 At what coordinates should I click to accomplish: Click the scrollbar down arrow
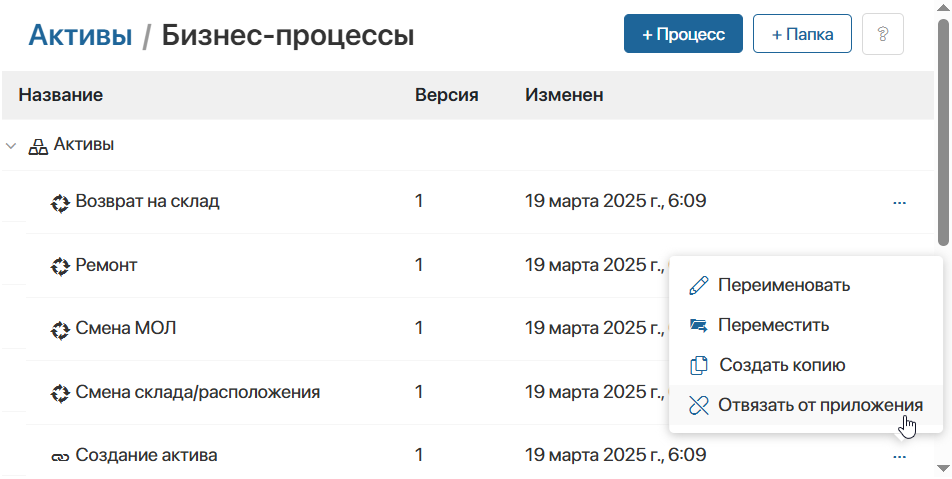point(944,468)
